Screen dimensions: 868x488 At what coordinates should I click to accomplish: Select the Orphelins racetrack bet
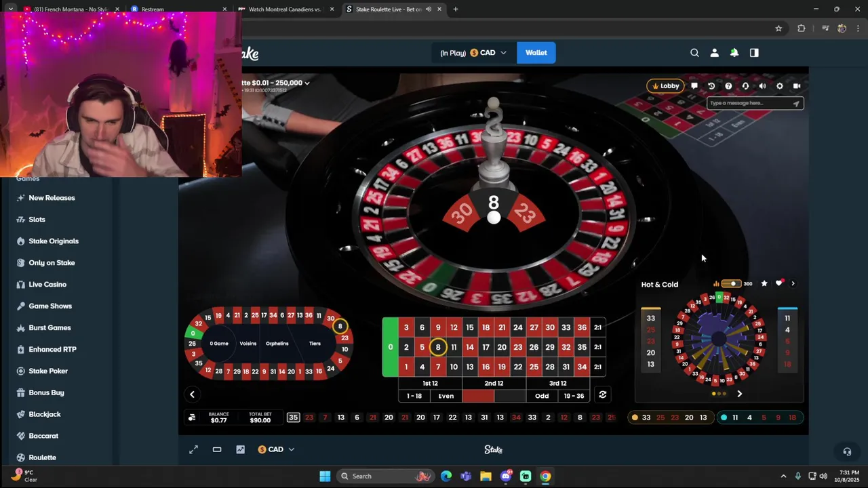tap(277, 344)
